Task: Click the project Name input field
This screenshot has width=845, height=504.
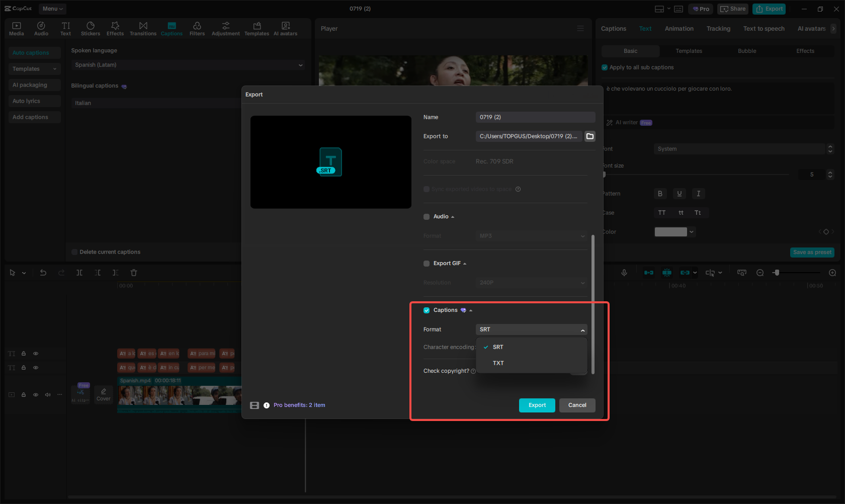Action: pyautogui.click(x=535, y=117)
